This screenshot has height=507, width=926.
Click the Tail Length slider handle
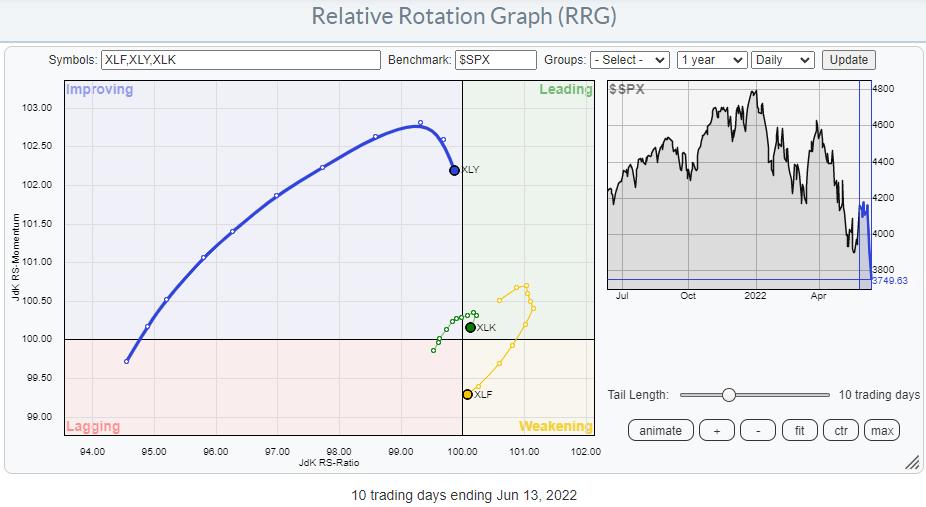coord(728,395)
